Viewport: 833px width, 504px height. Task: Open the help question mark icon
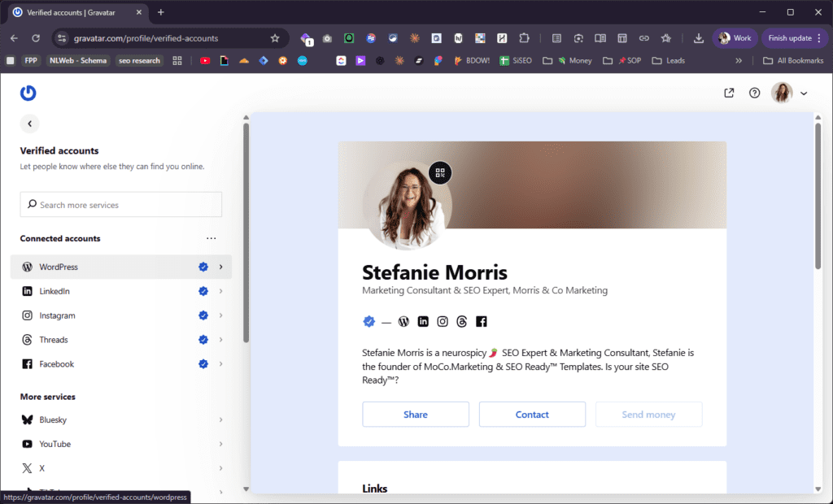[x=754, y=93]
